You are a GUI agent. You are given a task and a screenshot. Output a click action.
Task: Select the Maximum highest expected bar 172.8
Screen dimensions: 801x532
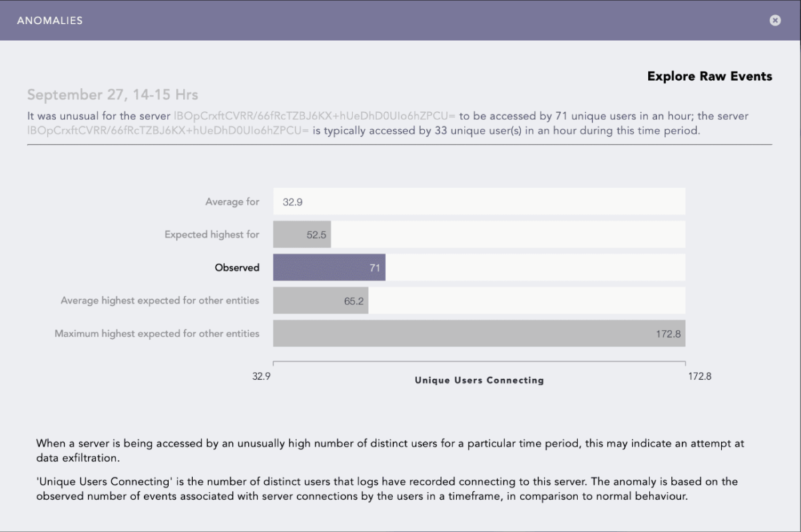(x=479, y=334)
